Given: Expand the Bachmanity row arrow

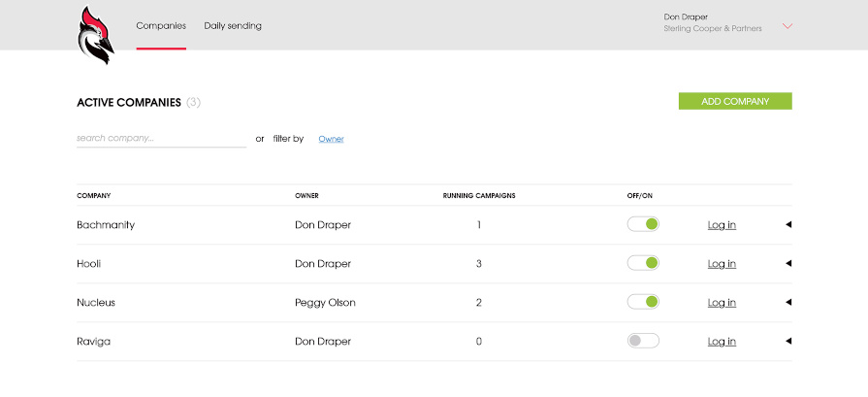Looking at the screenshot, I should pyautogui.click(x=788, y=225).
